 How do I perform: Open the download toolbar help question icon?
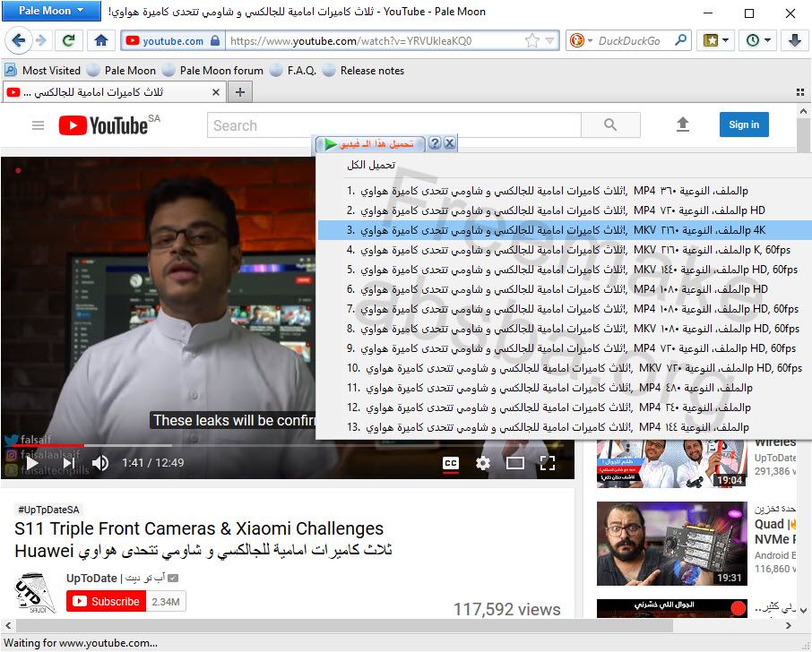pyautogui.click(x=435, y=143)
